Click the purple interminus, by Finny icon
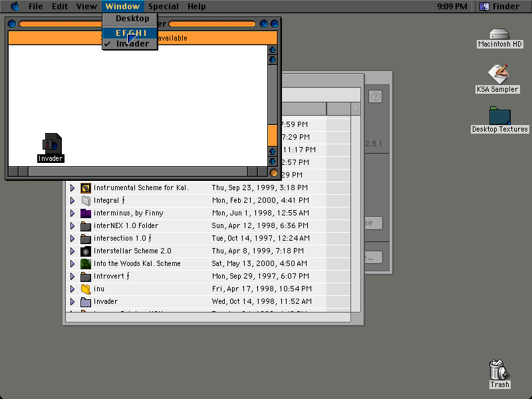 coord(86,213)
